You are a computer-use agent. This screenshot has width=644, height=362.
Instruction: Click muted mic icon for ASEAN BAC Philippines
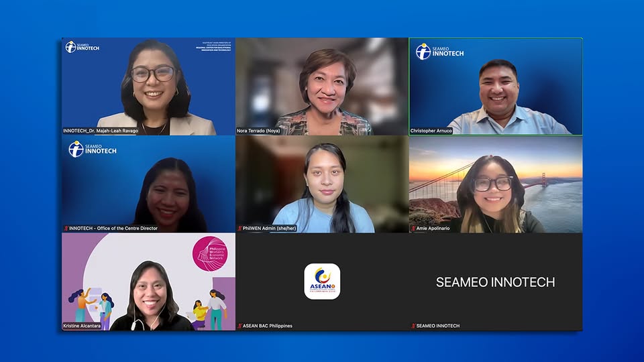tap(239, 326)
